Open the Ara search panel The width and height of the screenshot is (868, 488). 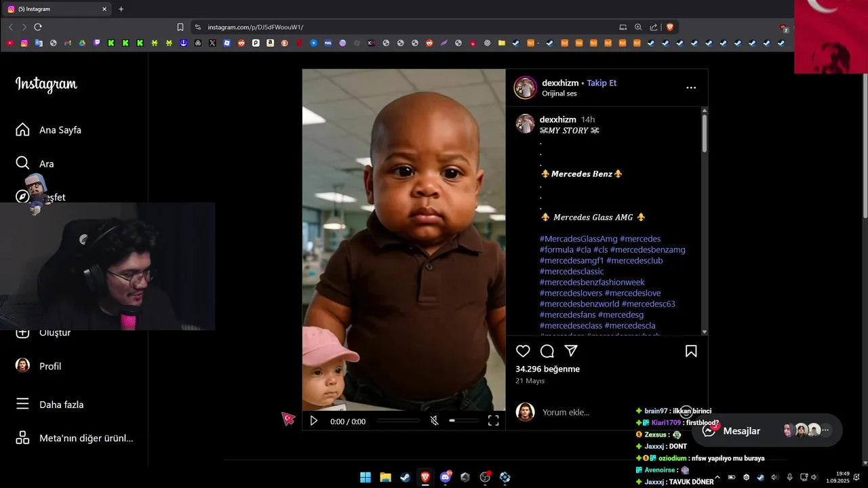[35, 163]
